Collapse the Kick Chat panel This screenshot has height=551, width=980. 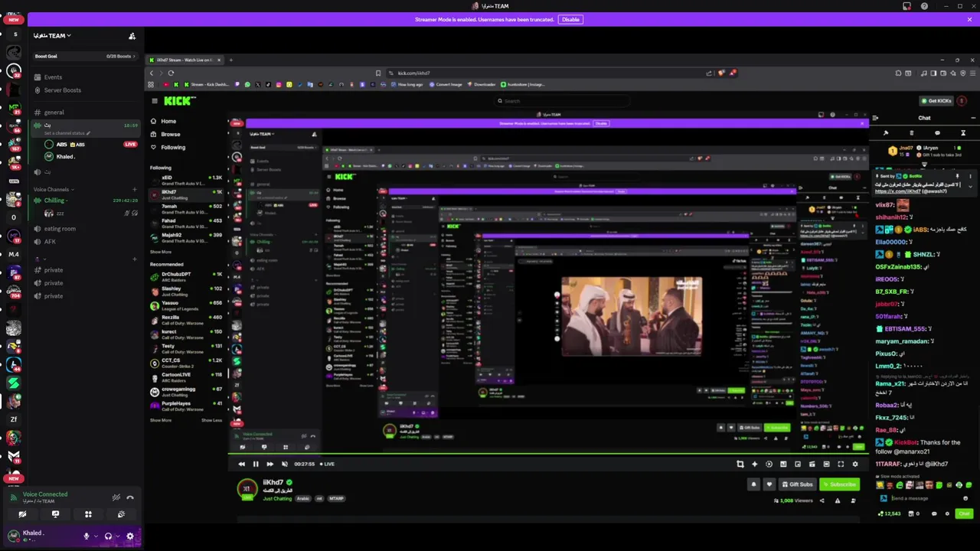click(875, 118)
